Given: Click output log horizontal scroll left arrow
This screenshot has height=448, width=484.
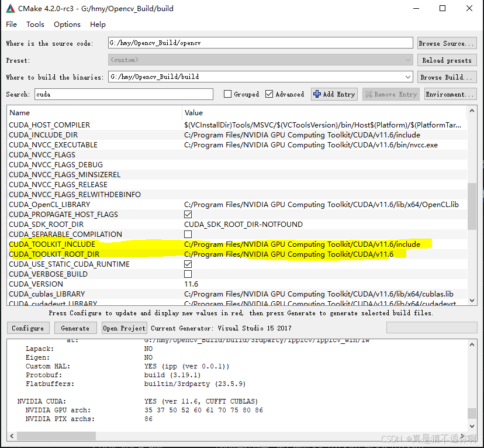Looking at the screenshot, I should pos(12,436).
